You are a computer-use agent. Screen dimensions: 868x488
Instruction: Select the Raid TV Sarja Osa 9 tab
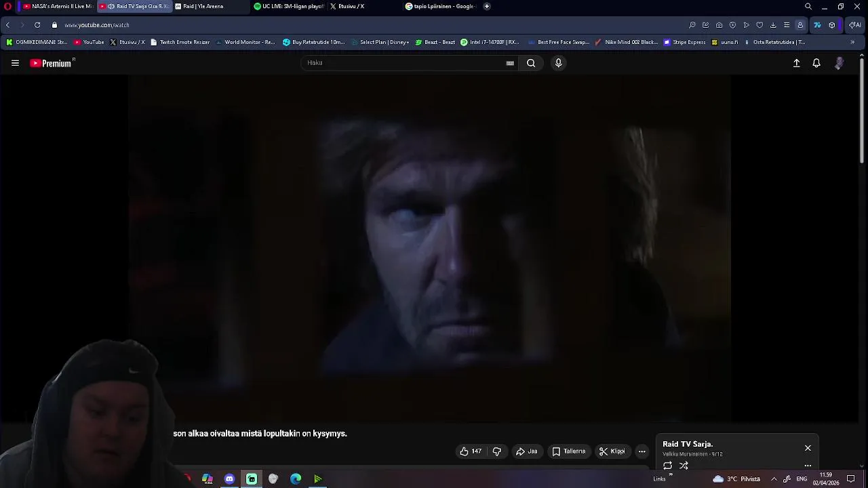[x=134, y=6]
